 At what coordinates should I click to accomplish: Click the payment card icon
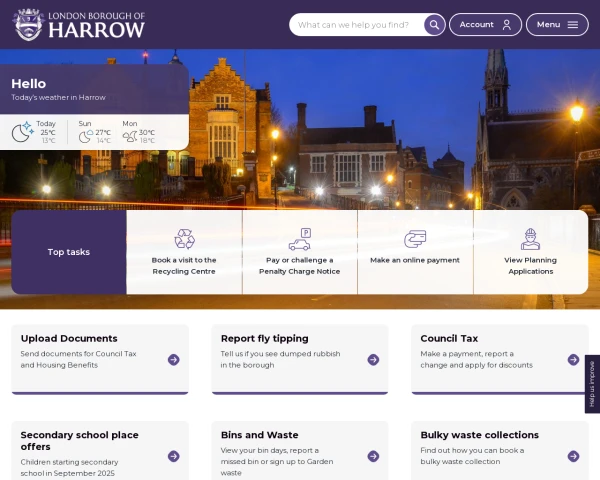[415, 239]
